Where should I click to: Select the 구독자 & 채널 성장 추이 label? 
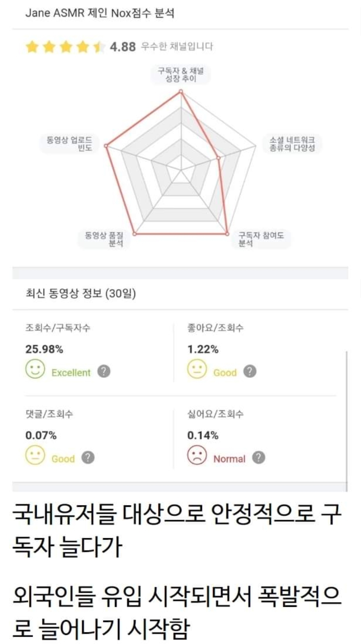point(180,74)
